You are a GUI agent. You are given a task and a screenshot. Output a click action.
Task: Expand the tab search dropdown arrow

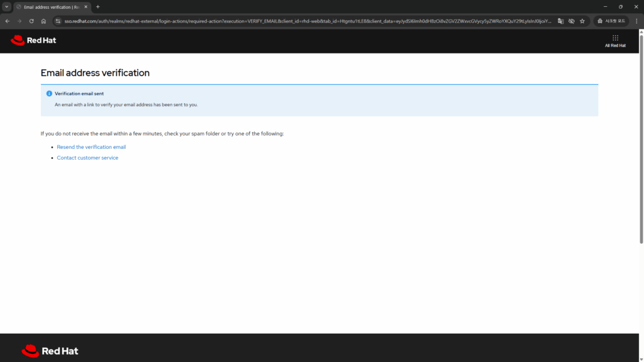(6, 7)
